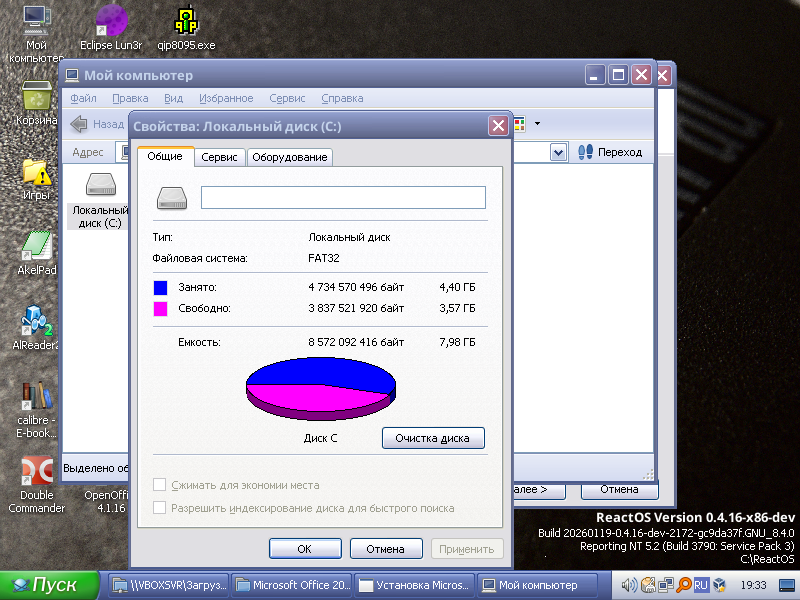Switch to the Общие tab

165,157
